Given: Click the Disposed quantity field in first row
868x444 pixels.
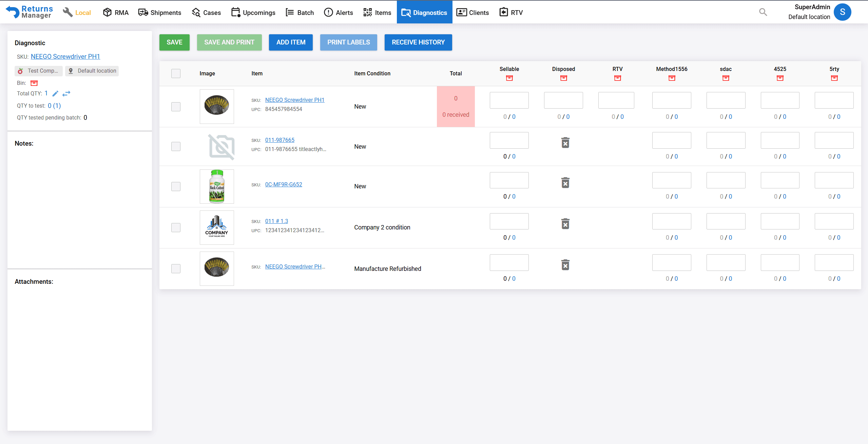Looking at the screenshot, I should tap(563, 100).
